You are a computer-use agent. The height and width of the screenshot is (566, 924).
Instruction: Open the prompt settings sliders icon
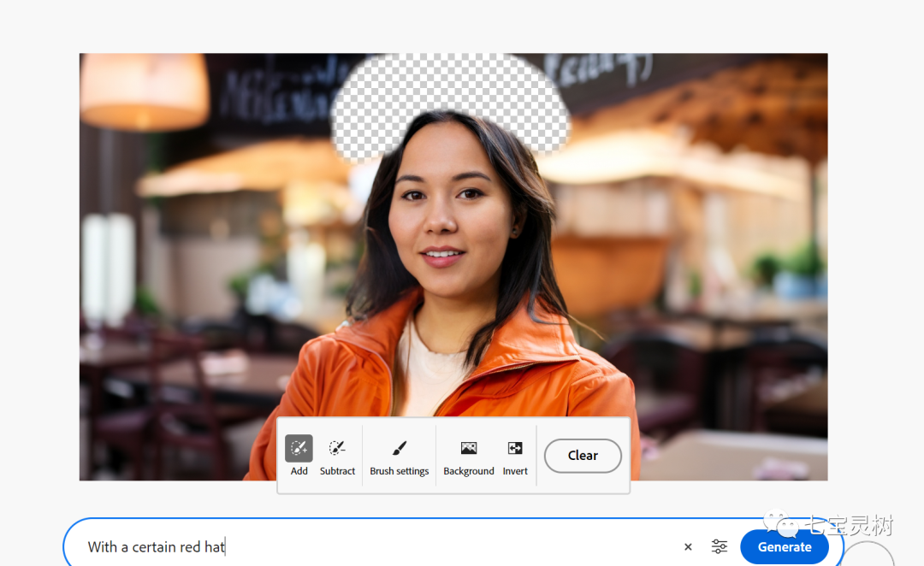click(x=719, y=546)
